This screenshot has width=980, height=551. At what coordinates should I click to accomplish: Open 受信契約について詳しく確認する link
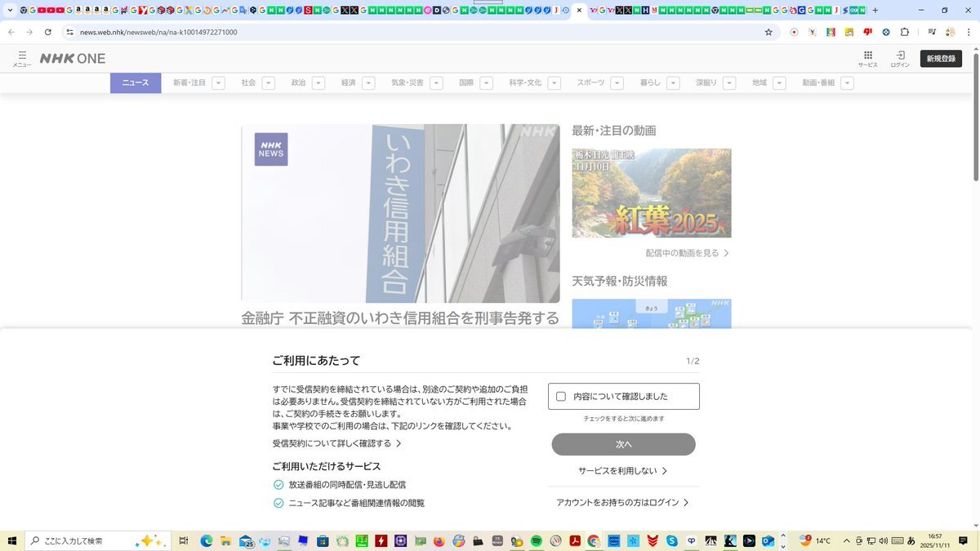coord(337,443)
